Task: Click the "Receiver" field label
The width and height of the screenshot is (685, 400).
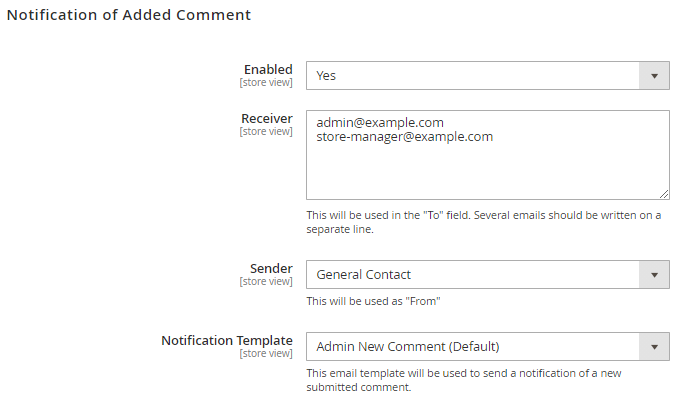Action: [x=266, y=118]
